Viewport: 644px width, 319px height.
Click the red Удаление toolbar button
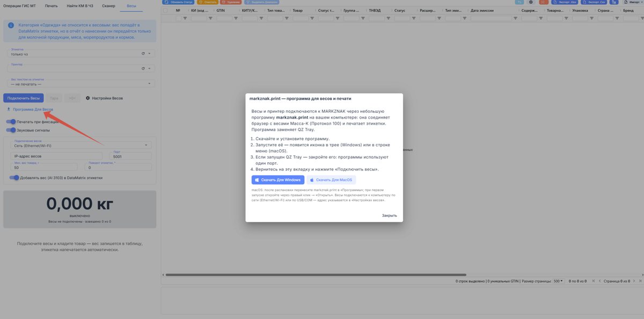pyautogui.click(x=231, y=2)
